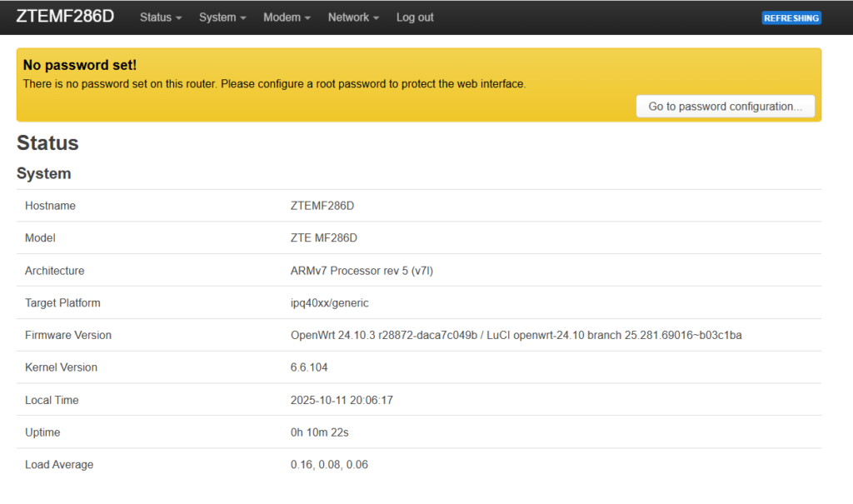
Task: Click Log out in the navbar
Action: pyautogui.click(x=415, y=17)
